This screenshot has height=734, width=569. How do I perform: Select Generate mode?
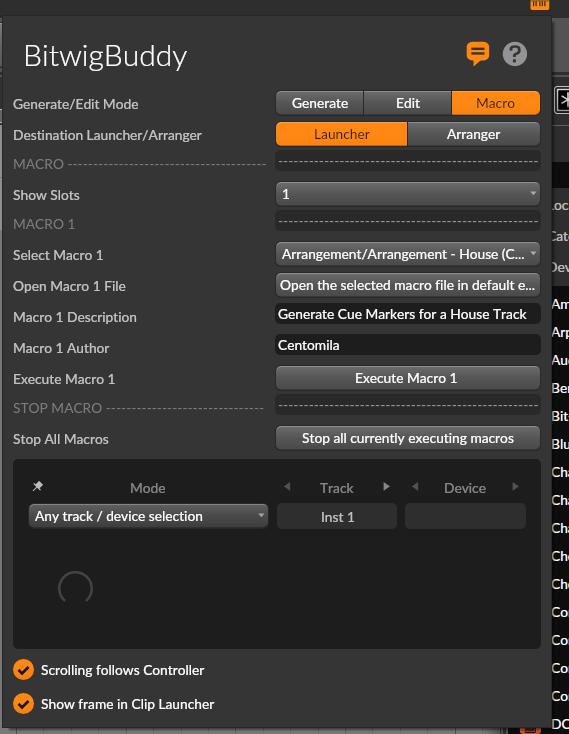click(320, 103)
